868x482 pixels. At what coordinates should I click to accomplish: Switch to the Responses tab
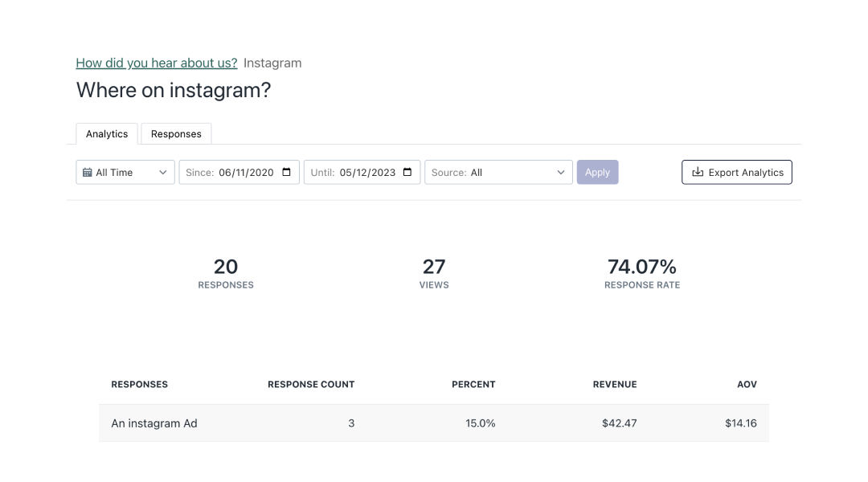176,133
